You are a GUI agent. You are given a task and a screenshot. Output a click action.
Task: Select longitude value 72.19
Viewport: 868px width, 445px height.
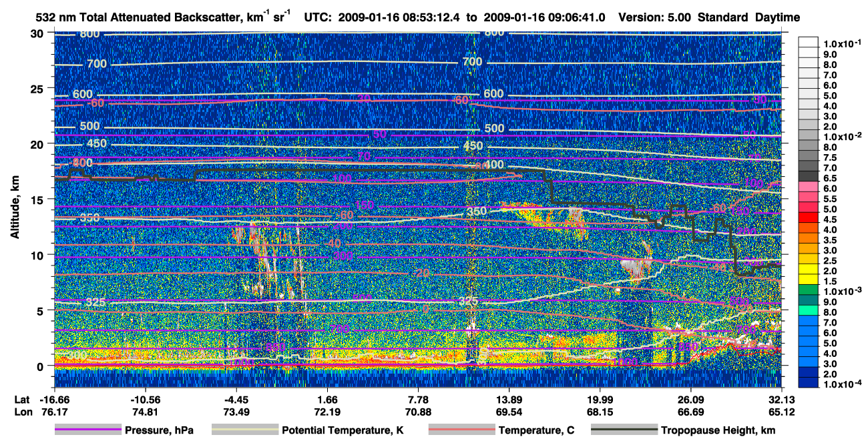327,412
